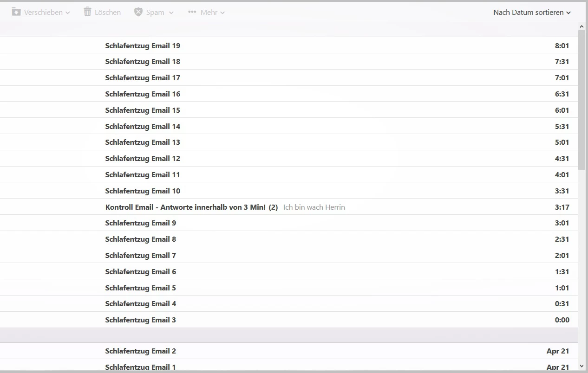Click scrollbar down arrow
Viewport: 588px width, 373px height.
pyautogui.click(x=582, y=367)
